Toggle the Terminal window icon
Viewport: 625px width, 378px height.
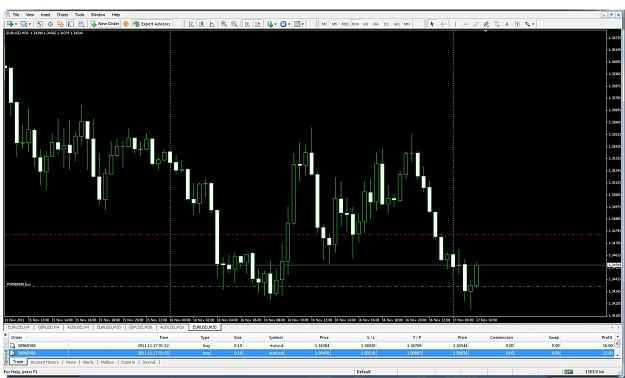pos(71,24)
